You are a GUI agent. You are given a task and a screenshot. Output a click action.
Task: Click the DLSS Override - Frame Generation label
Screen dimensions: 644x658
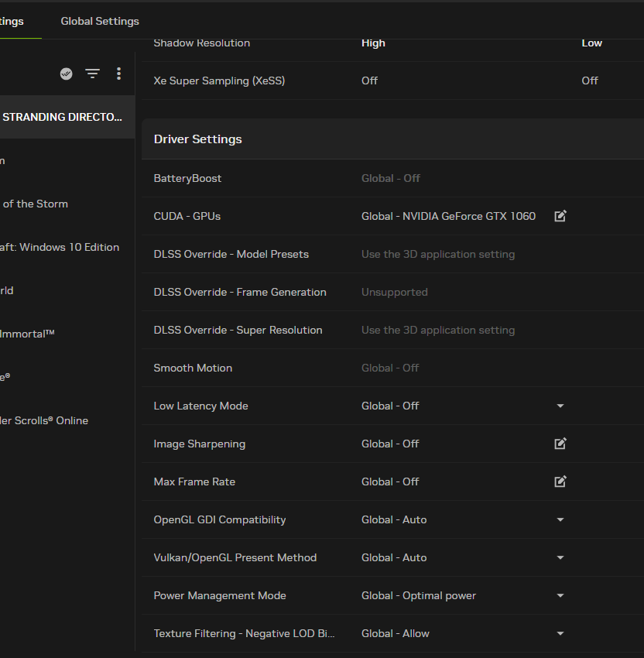click(x=240, y=292)
